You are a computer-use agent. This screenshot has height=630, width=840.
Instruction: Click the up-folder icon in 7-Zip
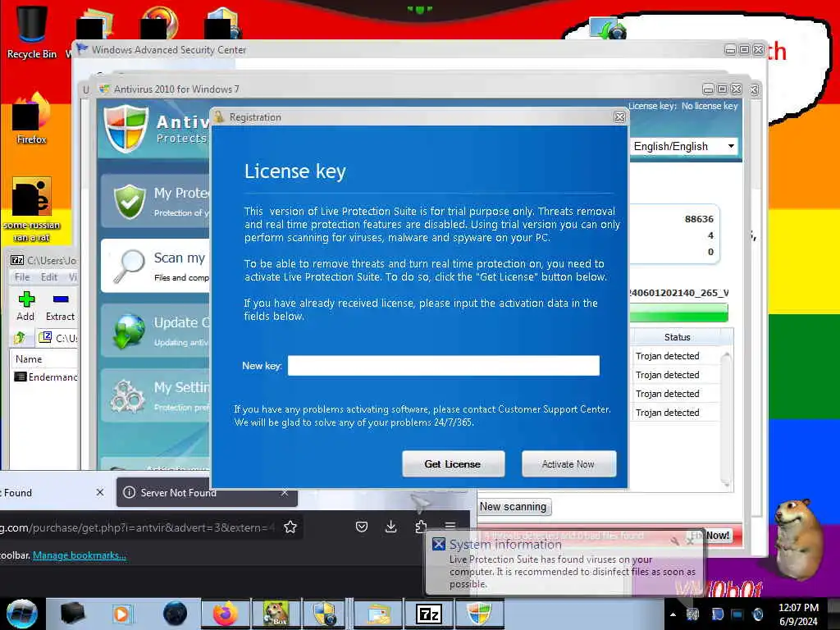pos(20,337)
